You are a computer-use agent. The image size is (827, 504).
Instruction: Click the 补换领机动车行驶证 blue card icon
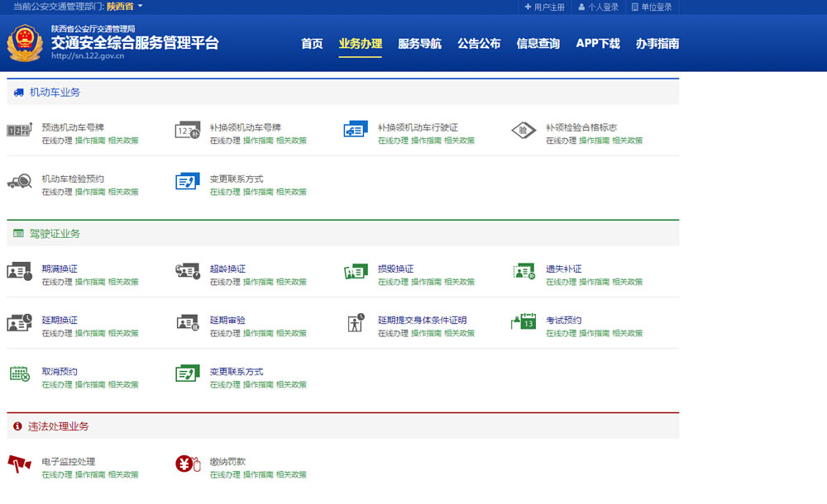point(355,131)
